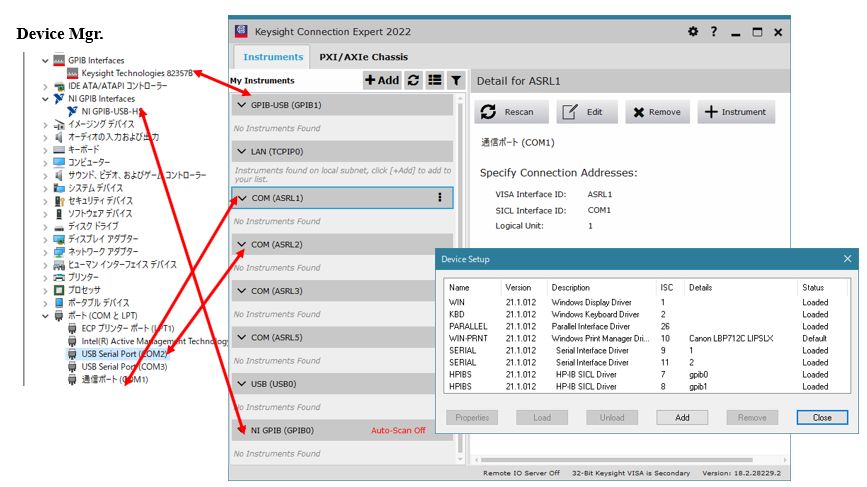Collapse USB (USB0) section
This screenshot has height=487, width=867.
[242, 383]
